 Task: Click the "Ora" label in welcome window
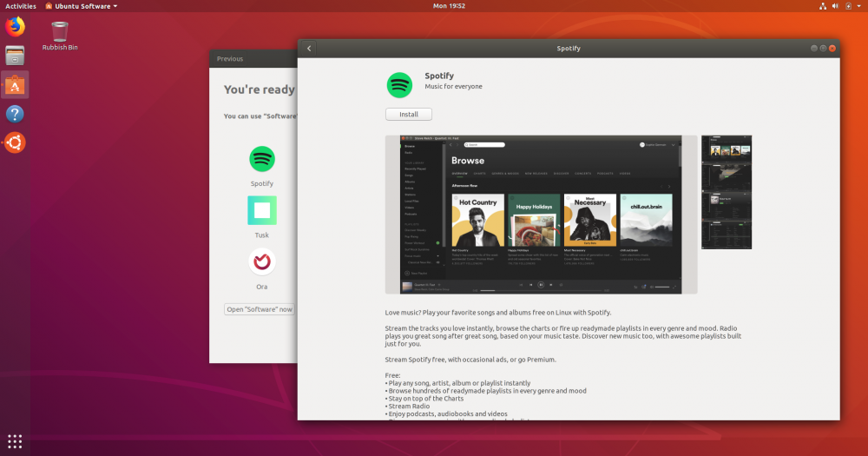(262, 287)
